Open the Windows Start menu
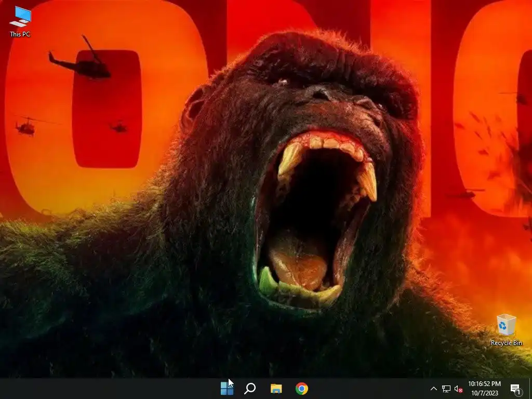Viewport: 532px width, 399px height. tap(227, 389)
